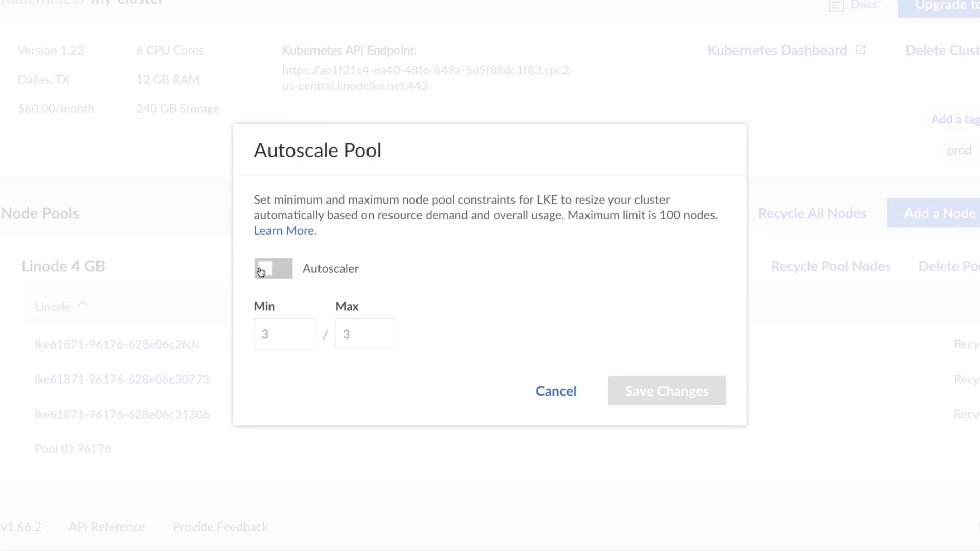Click the Add a tag button
The width and height of the screenshot is (980, 551).
click(953, 119)
